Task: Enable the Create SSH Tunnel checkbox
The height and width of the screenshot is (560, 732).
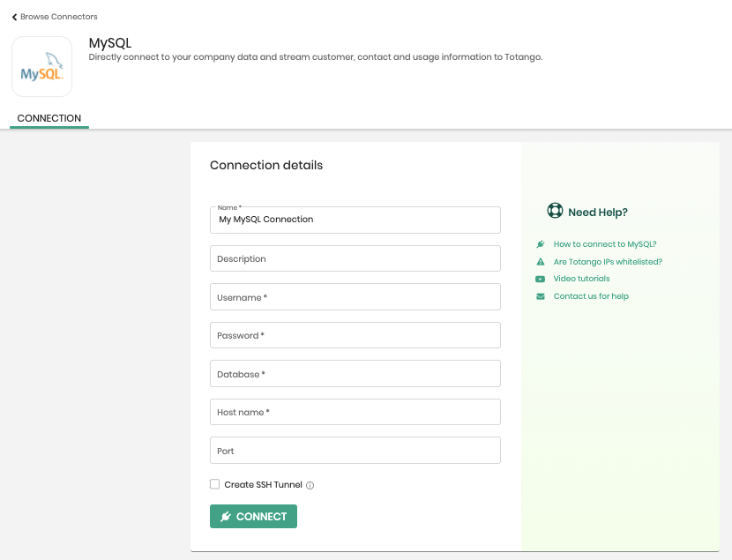Action: 214,484
